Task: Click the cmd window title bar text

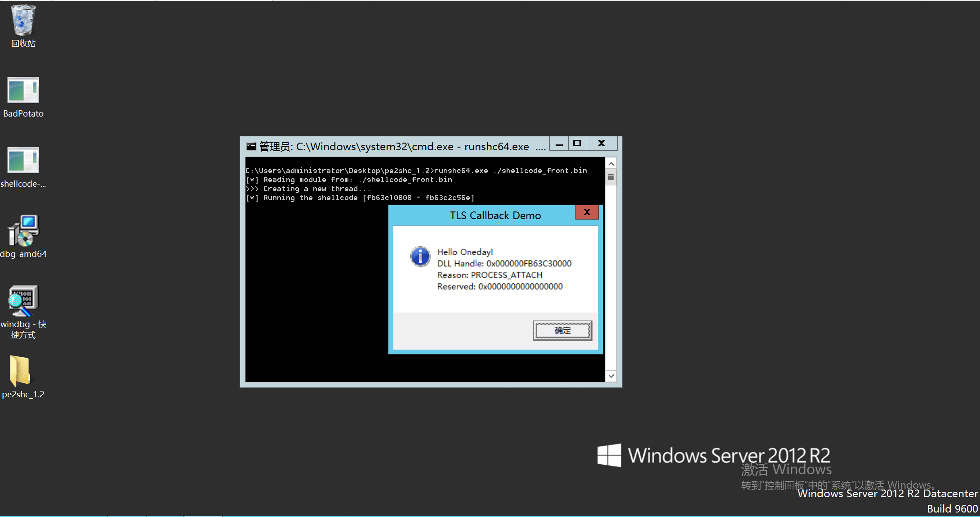Action: tap(394, 147)
